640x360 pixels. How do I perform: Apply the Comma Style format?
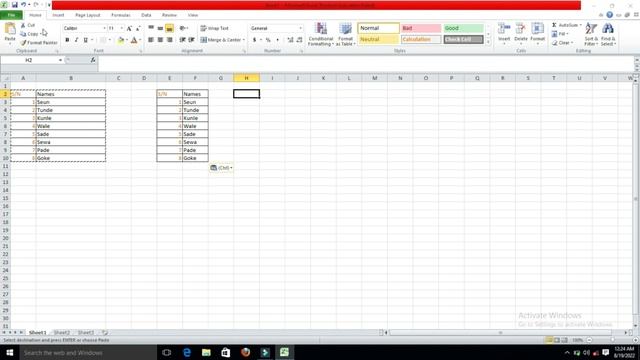click(278, 40)
